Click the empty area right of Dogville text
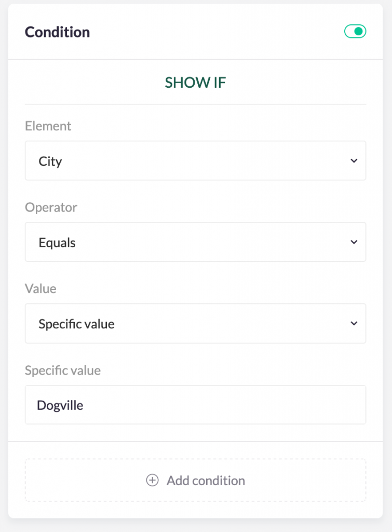 coord(234,405)
